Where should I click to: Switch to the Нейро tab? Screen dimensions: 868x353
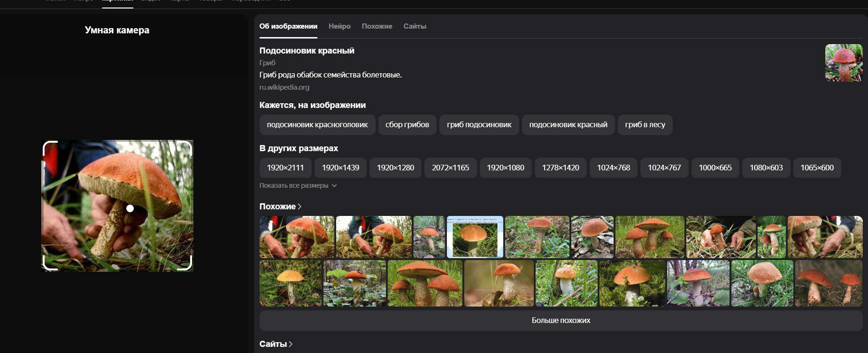point(339,26)
